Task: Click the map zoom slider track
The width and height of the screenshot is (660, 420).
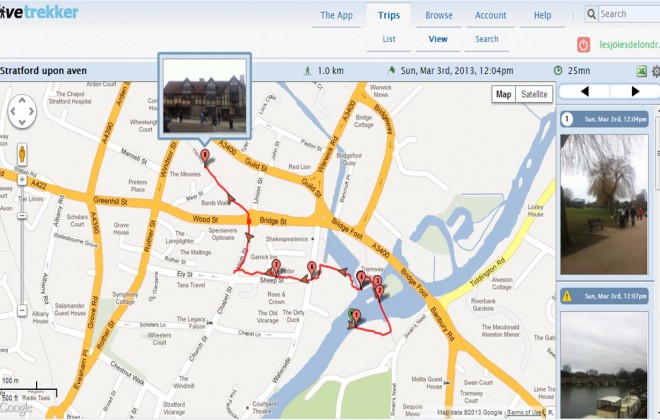Action: (x=22, y=245)
